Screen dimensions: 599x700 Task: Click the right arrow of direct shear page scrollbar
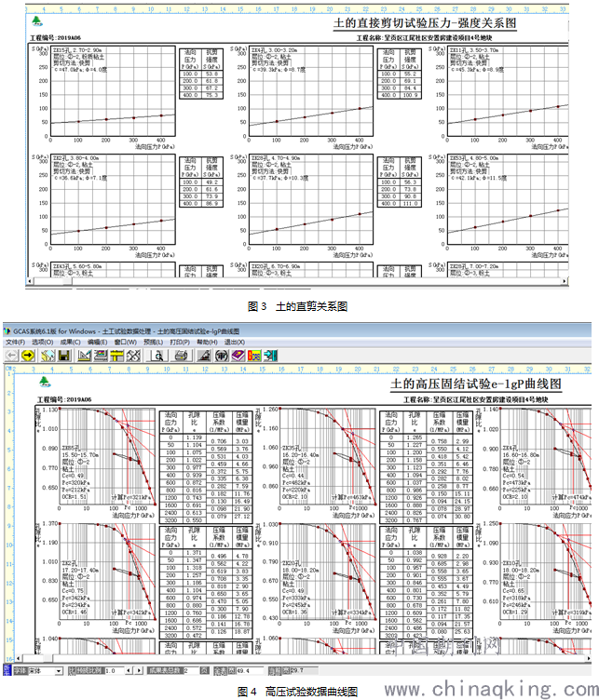(x=565, y=281)
